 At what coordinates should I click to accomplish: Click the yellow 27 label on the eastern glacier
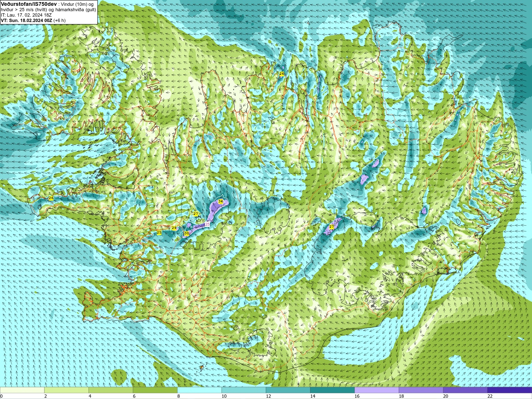(x=332, y=227)
